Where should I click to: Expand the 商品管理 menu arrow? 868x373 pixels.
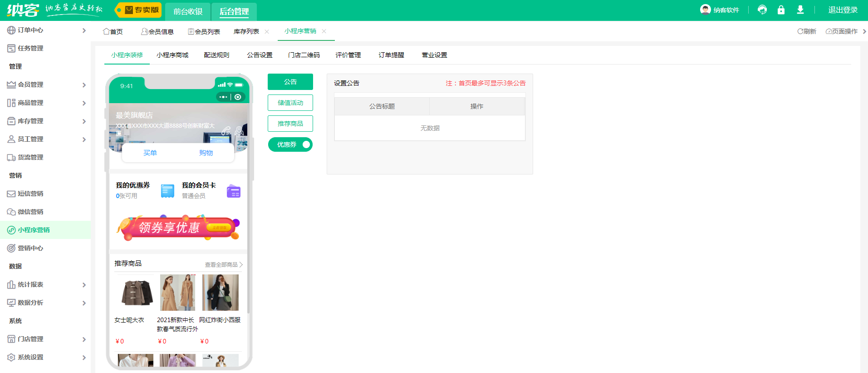(84, 103)
